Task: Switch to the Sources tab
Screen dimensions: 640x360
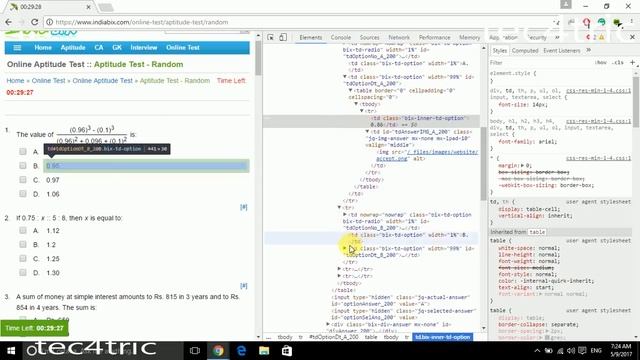Action: pyautogui.click(x=369, y=38)
